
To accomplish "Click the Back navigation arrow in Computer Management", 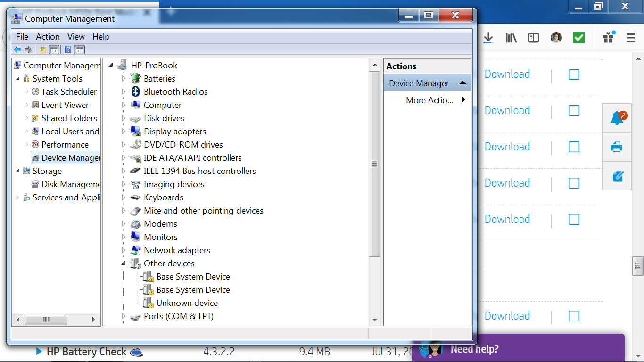I will (x=17, y=49).
